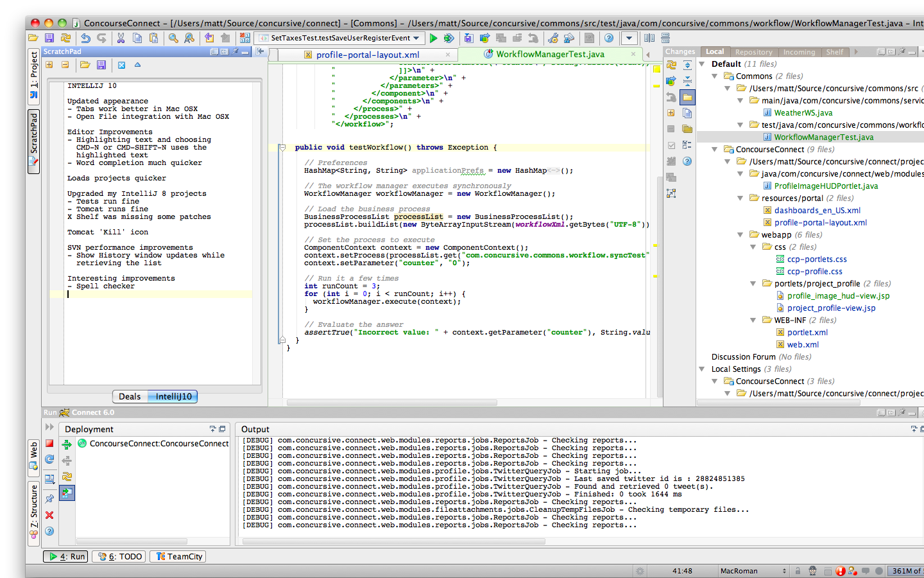This screenshot has height=578, width=924.
Task: Collapse the Commons (2 files) node
Action: coord(715,76)
